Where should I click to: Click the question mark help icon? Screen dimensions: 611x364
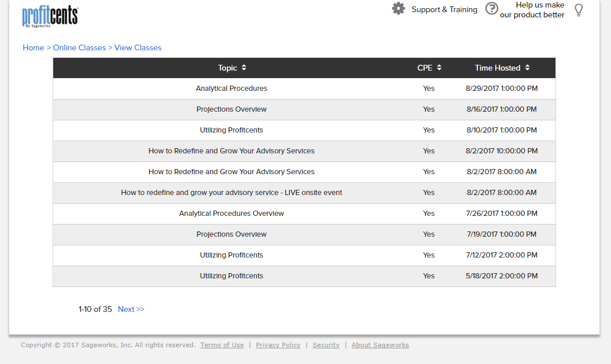491,9
